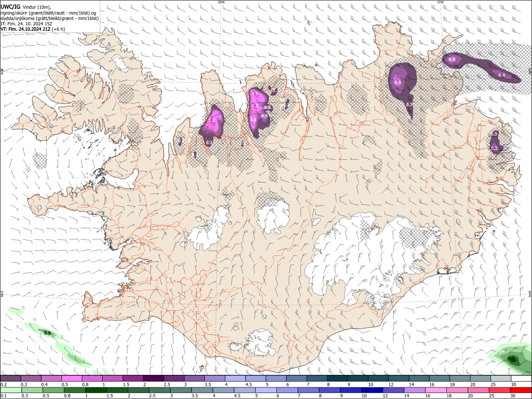
Task: Click the '0.9' rain value southwest of Iceland
Action: coord(47,333)
